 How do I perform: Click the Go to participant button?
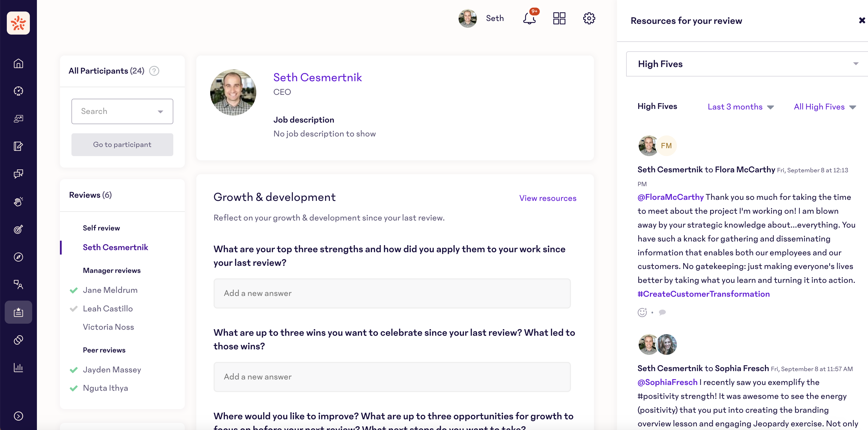point(122,145)
